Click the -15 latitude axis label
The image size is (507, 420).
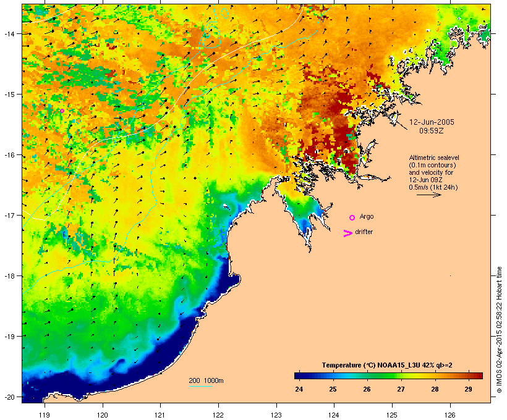(x=9, y=94)
